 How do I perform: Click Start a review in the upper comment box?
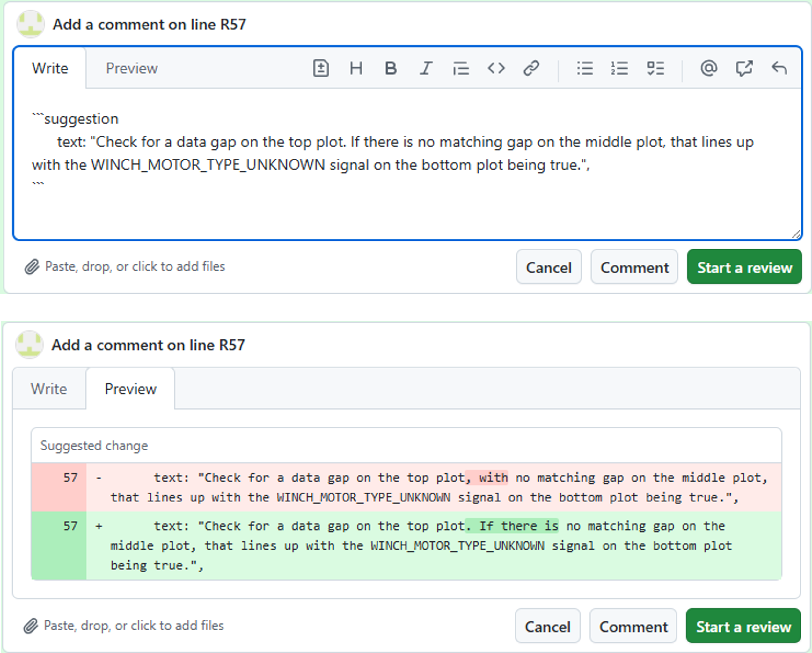click(x=745, y=267)
